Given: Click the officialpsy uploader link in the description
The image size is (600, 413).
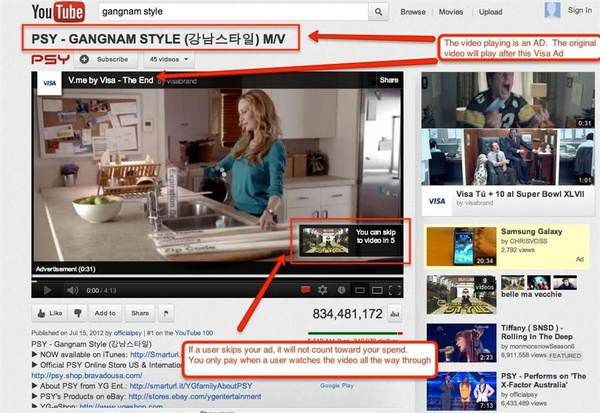Looking at the screenshot, I should (128, 333).
